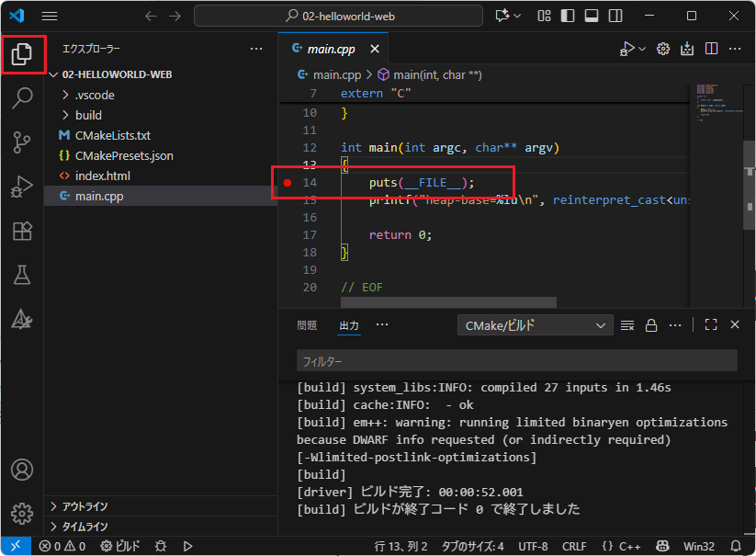
Task: Show more panel tabs ellipsis
Action: 382,324
